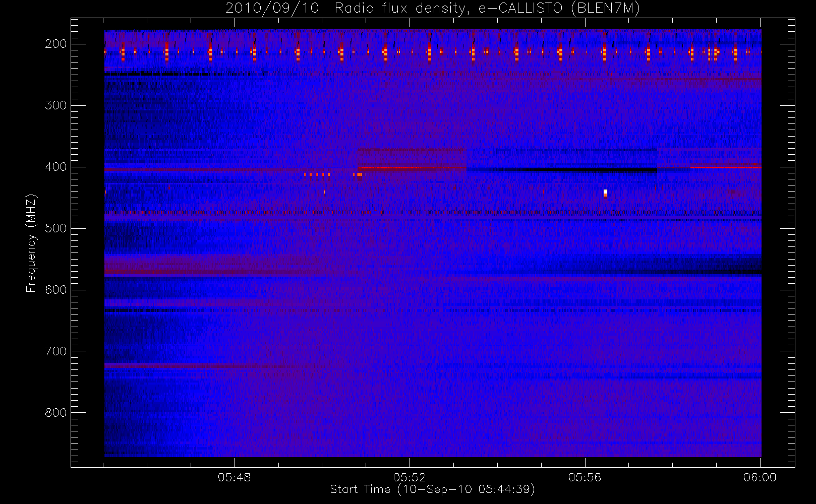Click the bright white burst spot near 440 MHz
Viewport: 816px width, 504px height.
tap(605, 193)
